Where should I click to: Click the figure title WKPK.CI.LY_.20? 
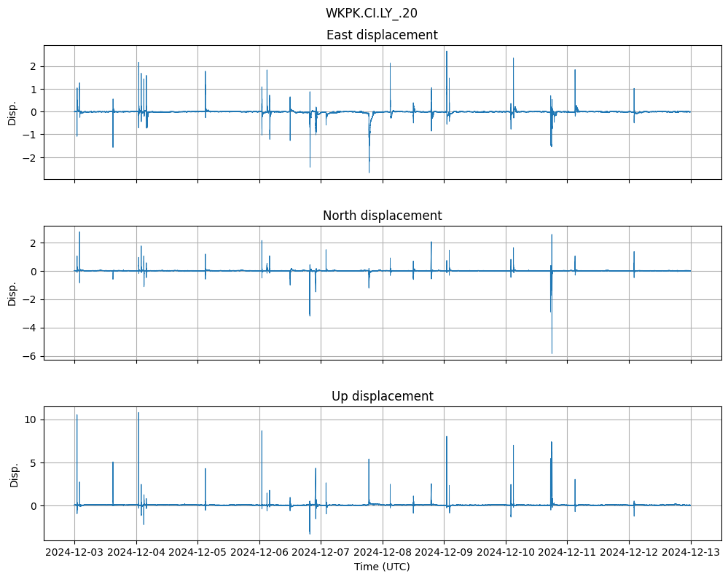point(371,13)
